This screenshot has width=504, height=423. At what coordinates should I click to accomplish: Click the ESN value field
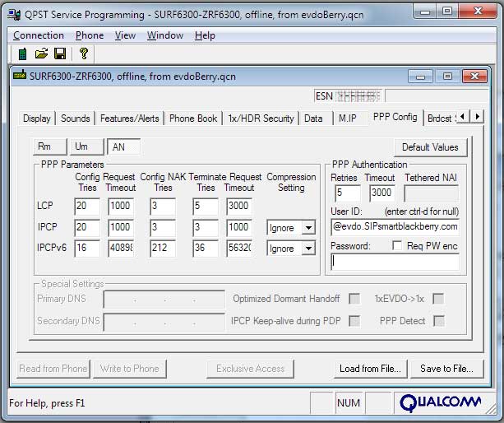[x=349, y=95]
